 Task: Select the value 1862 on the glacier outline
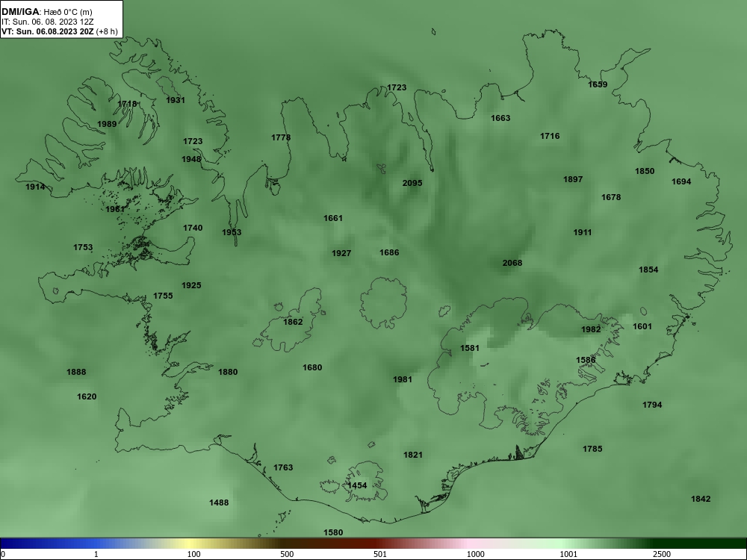[x=293, y=323]
